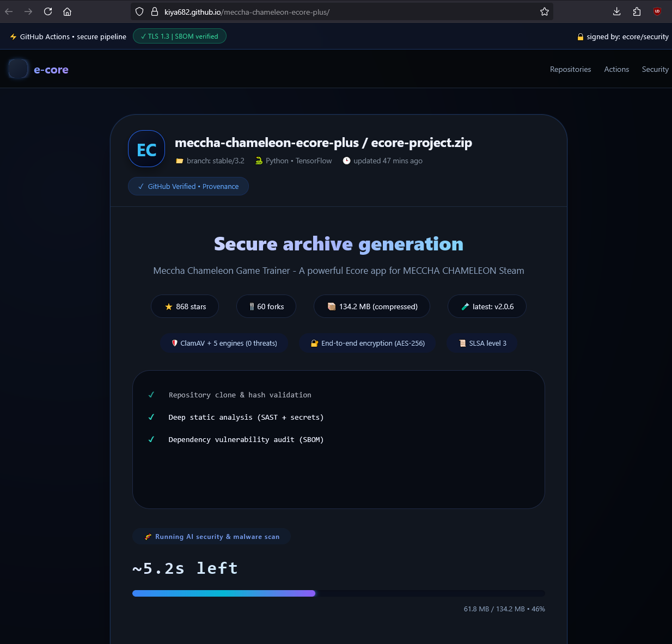Click the Python TensorFlow label
The image size is (672, 644).
click(299, 161)
